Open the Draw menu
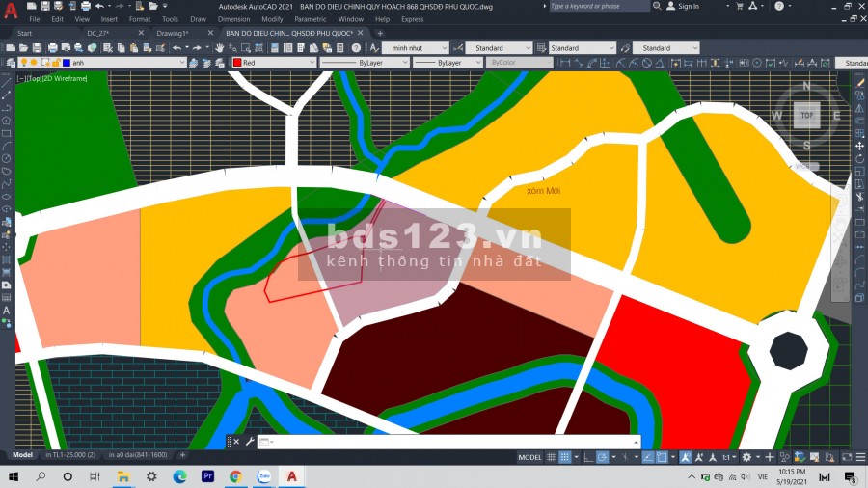868x488 pixels. coord(198,19)
